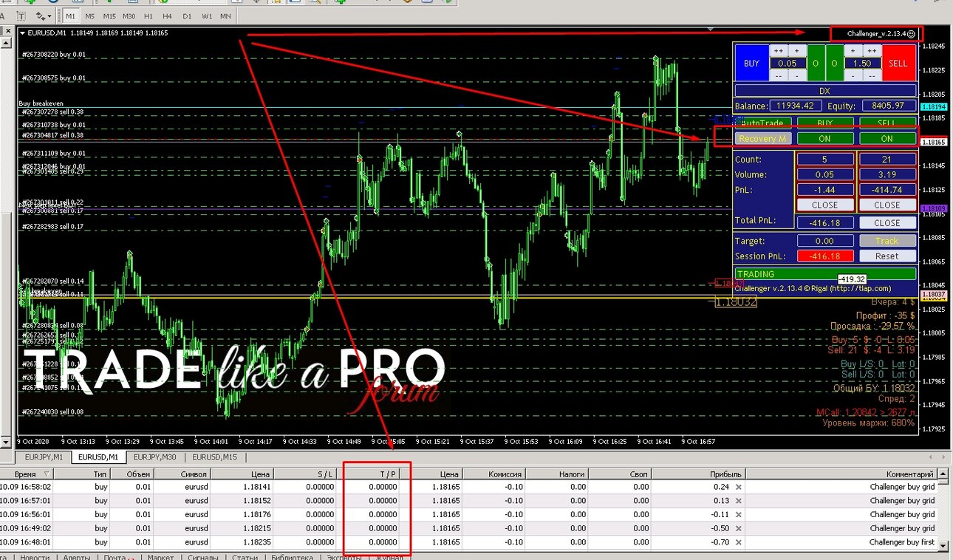Switch chart to M15 timeframe
This screenshot has height=560, width=953.
(109, 16)
